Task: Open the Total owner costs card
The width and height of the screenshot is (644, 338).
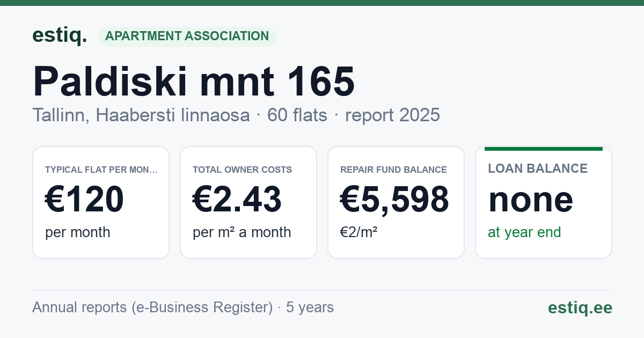Action: (248, 202)
